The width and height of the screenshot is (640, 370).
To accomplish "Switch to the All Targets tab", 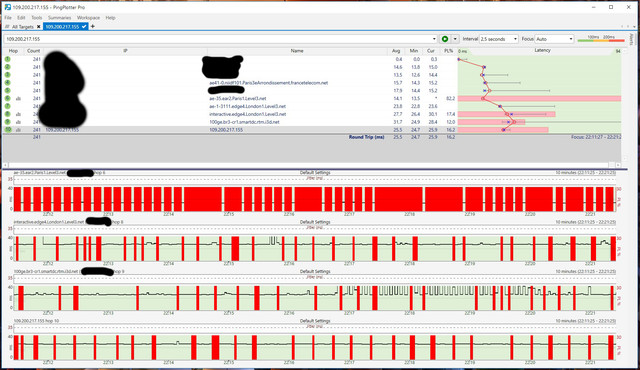I will point(22,27).
